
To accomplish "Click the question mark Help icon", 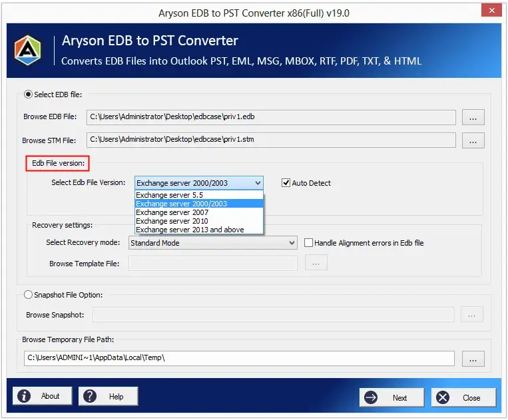I will (x=90, y=396).
